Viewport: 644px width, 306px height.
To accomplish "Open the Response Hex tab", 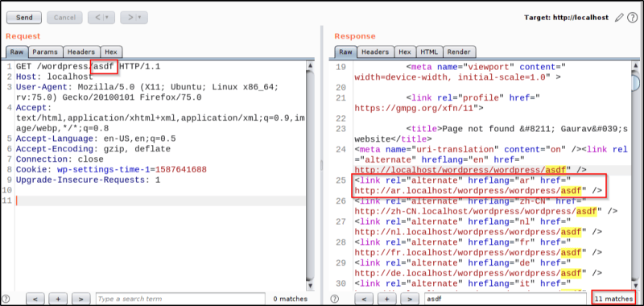I will coord(405,52).
